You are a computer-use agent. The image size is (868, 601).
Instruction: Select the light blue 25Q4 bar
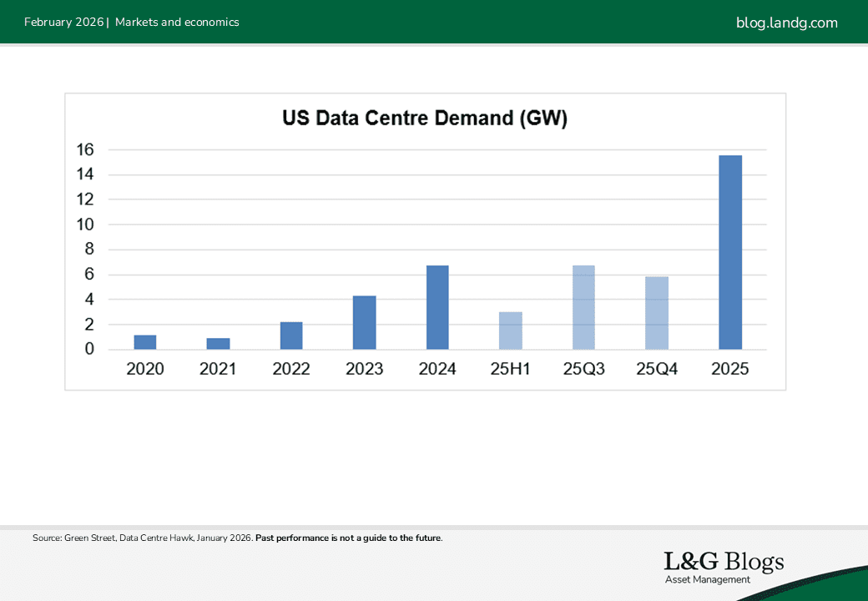[656, 313]
